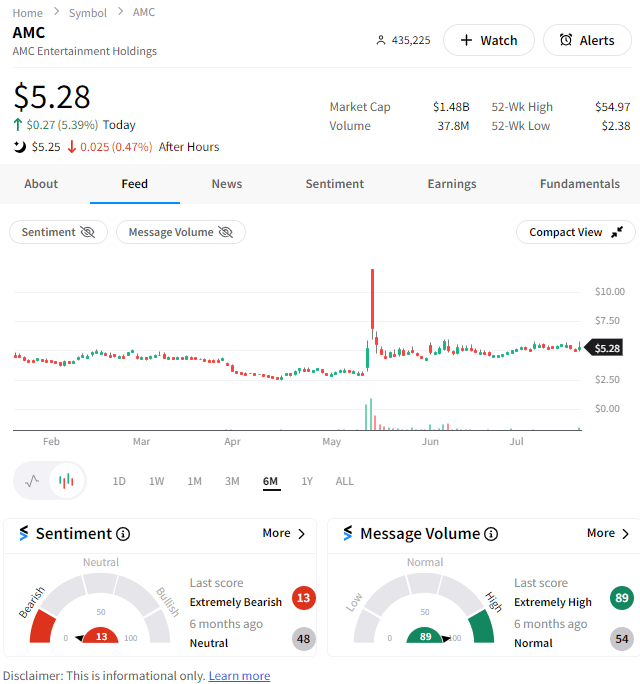Select 1M chart range
The height and width of the screenshot is (684, 640).
click(195, 481)
